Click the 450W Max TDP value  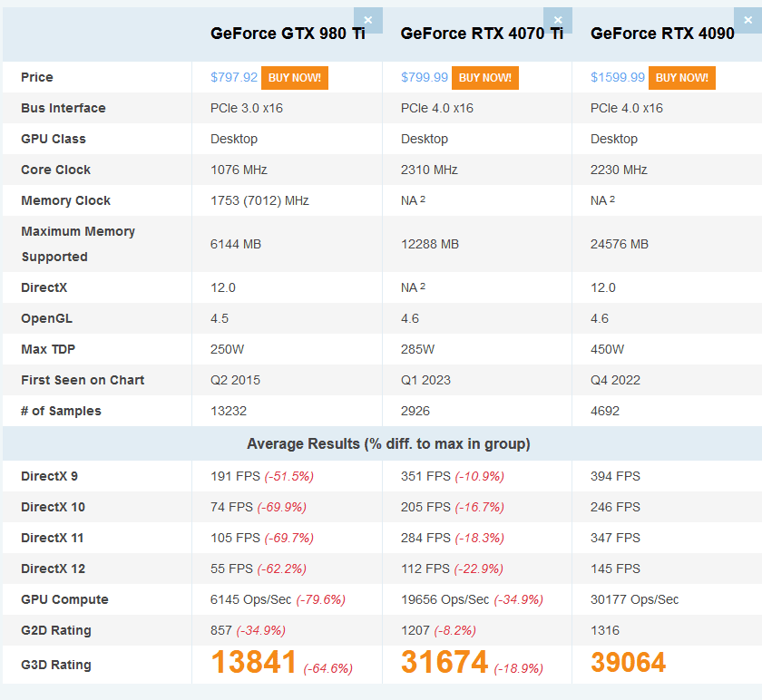(608, 349)
